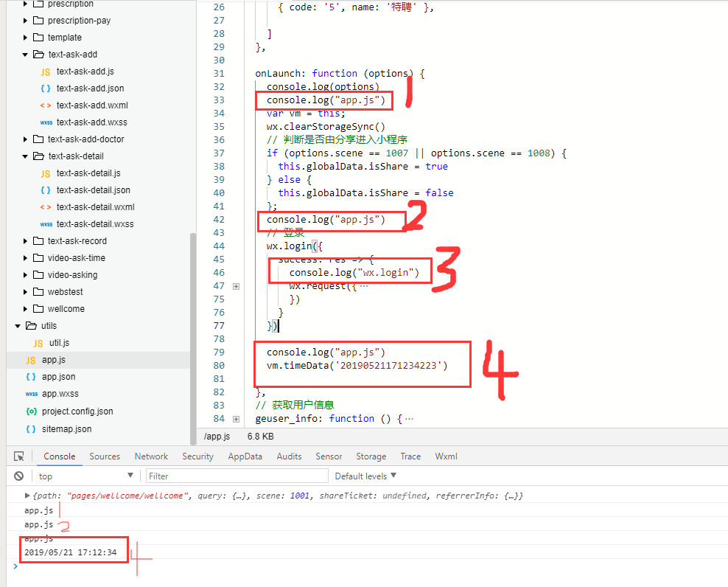Click the clear console icon
Image resolution: width=728 pixels, height=587 pixels.
[19, 476]
